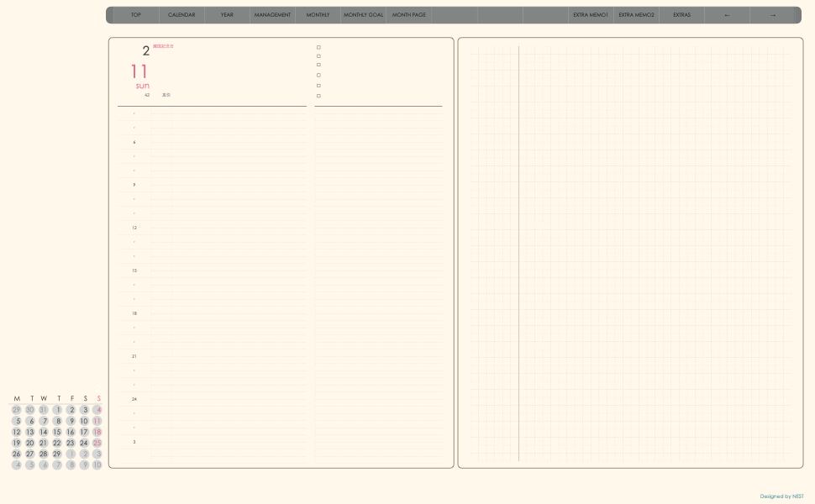Open the EXTRAS tab
The image size is (815, 504).
(682, 15)
